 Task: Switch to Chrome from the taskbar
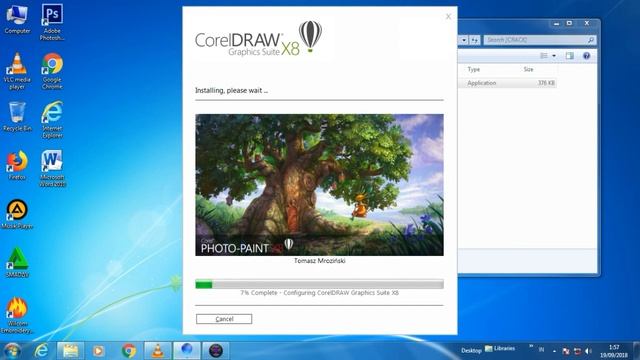point(129,351)
